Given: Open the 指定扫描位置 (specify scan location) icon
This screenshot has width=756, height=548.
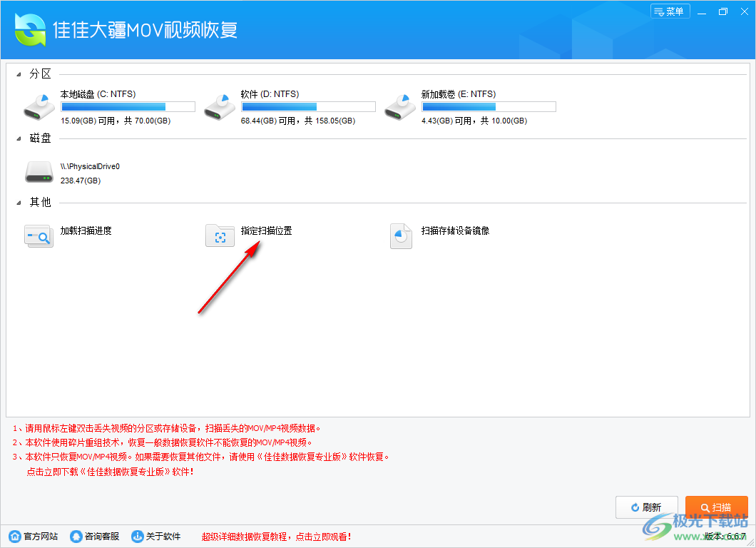Looking at the screenshot, I should click(x=220, y=235).
